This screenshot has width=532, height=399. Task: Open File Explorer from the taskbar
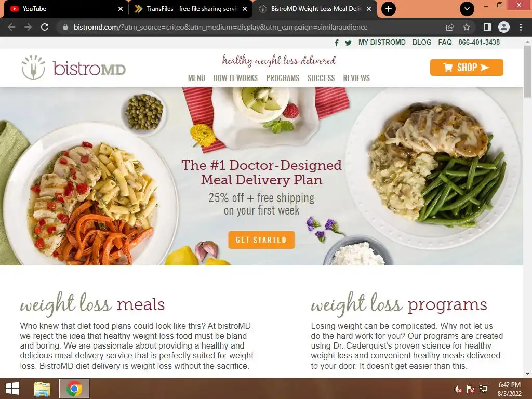[x=42, y=389]
